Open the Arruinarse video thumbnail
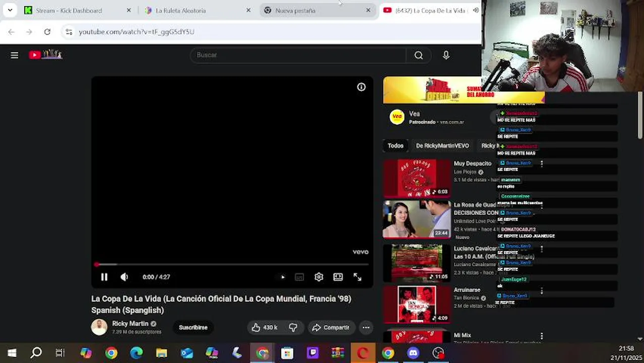 coord(417,305)
